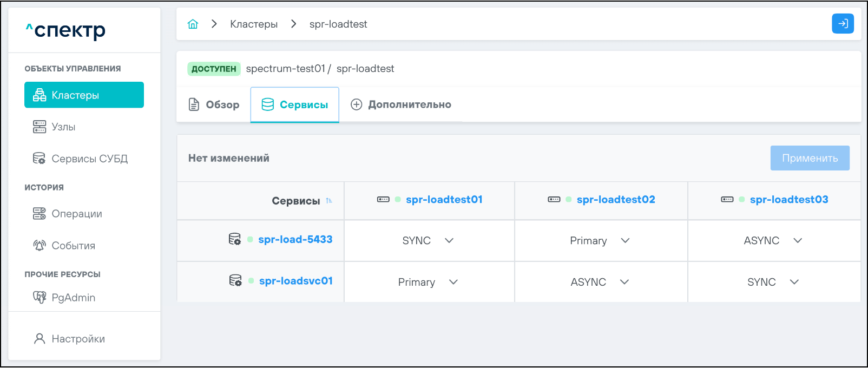Open the SYNC dropdown for spr-load-5433 on spr-loadtest01
868x368 pixels.
449,241
